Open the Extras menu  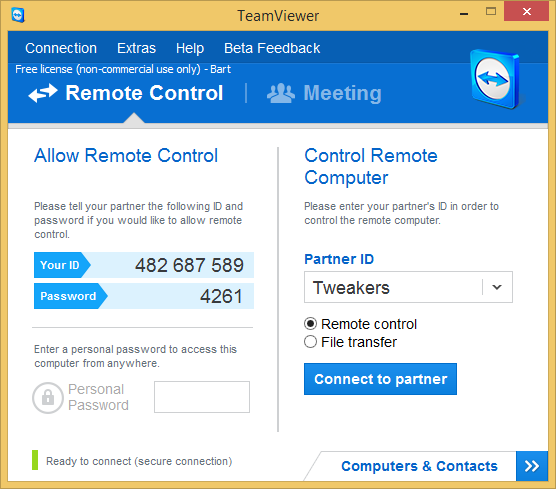click(136, 48)
